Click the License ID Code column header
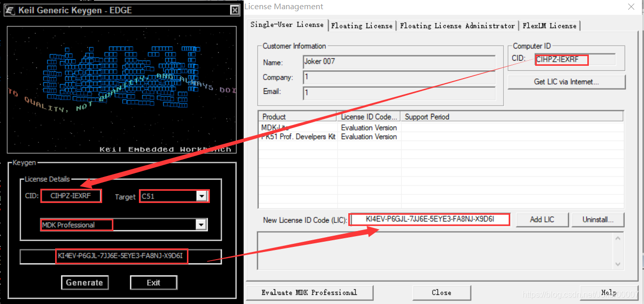This screenshot has width=644, height=304. [369, 117]
